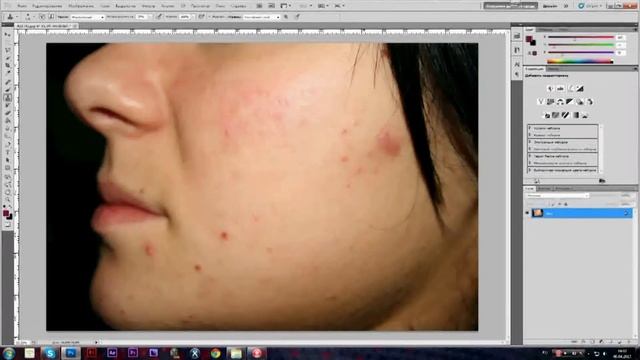This screenshot has width=640, height=360.
Task: Add a Color Balance adjustment layer
Action: coord(561,102)
